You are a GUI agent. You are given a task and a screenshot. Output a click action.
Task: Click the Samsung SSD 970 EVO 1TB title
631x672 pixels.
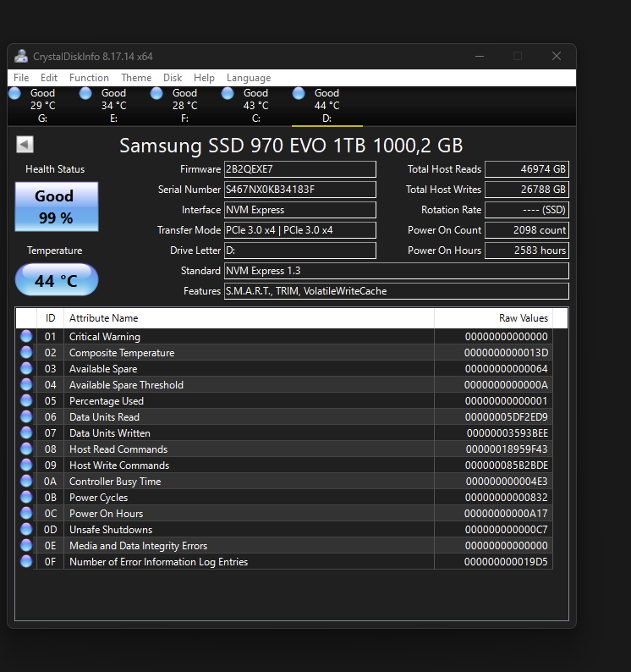pos(291,146)
